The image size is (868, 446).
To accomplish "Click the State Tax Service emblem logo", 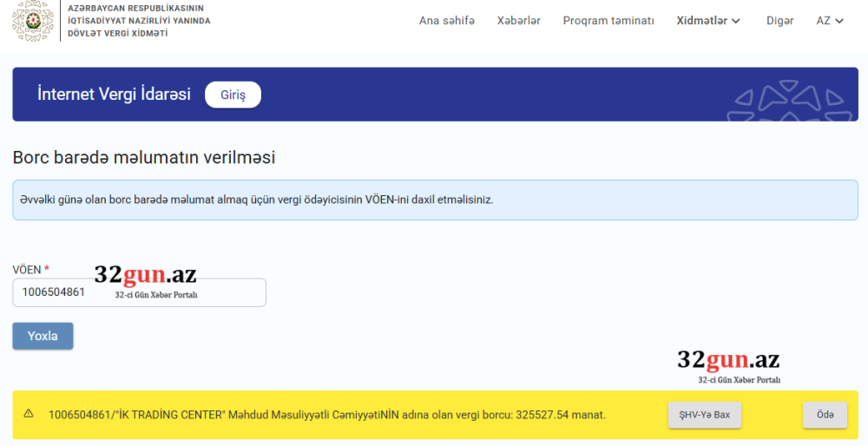I will click(x=32, y=21).
